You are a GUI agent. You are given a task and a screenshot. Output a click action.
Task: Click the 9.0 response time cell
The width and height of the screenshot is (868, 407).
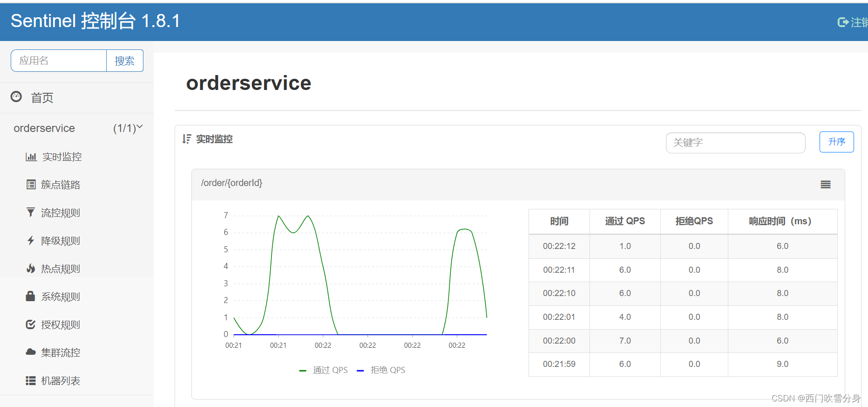782,364
